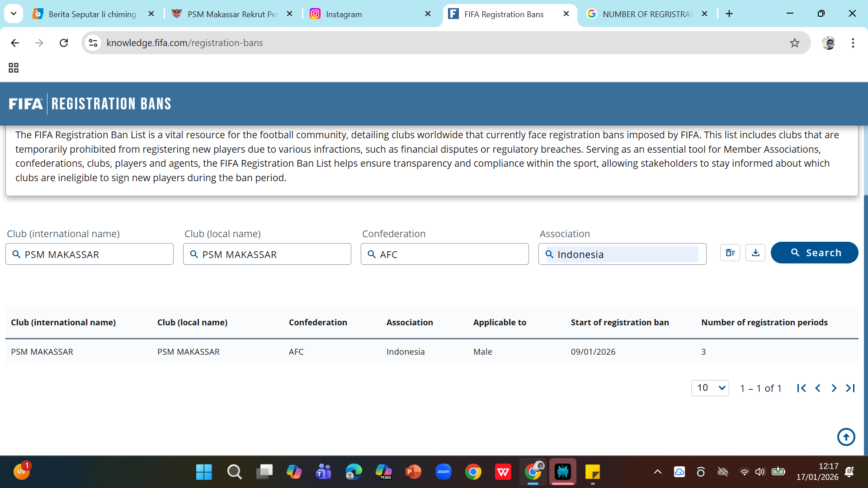Click the knowledge.fifa.com address bar URL
The image size is (868, 488).
click(184, 43)
